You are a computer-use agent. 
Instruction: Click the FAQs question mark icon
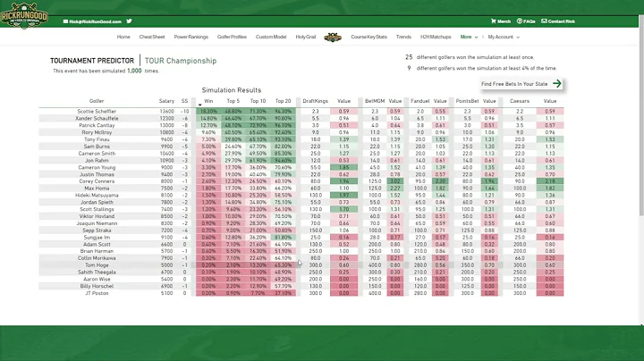click(519, 21)
